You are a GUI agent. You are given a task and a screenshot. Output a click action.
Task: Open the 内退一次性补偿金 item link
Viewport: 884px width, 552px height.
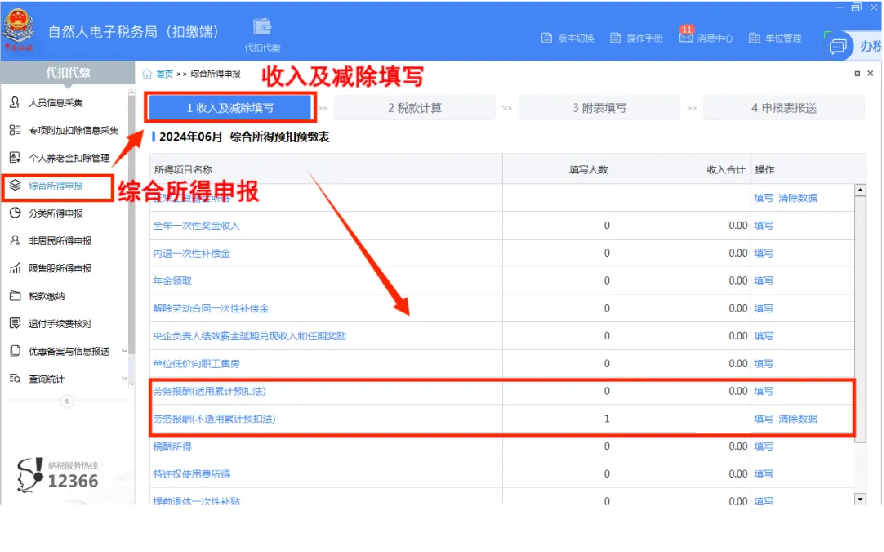pyautogui.click(x=192, y=253)
